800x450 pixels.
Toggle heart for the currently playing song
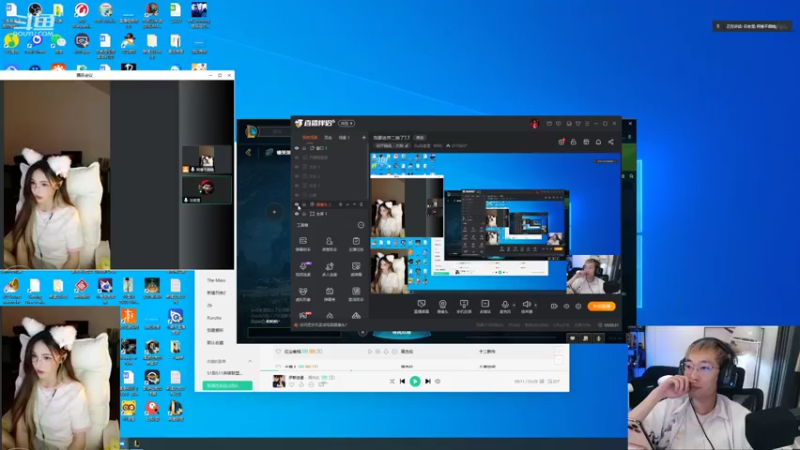tap(291, 385)
